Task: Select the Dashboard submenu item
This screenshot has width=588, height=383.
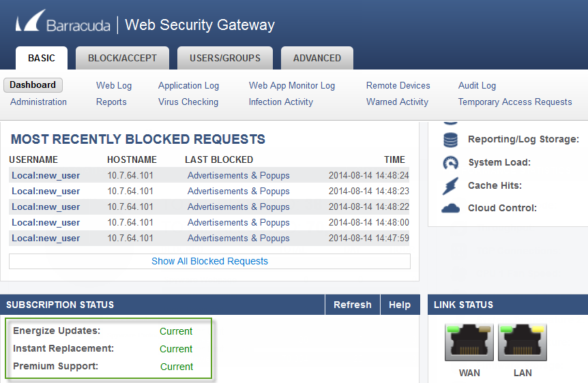Action: [33, 85]
